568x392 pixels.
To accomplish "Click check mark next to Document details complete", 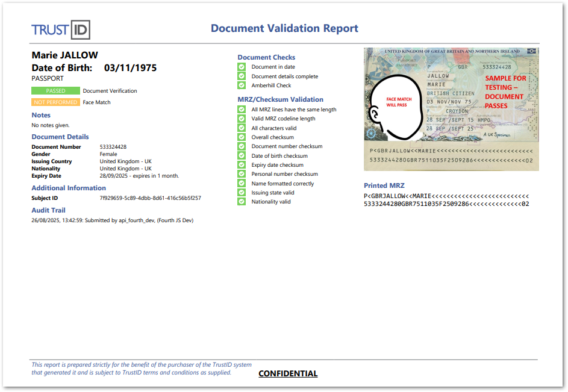I will (x=242, y=76).
